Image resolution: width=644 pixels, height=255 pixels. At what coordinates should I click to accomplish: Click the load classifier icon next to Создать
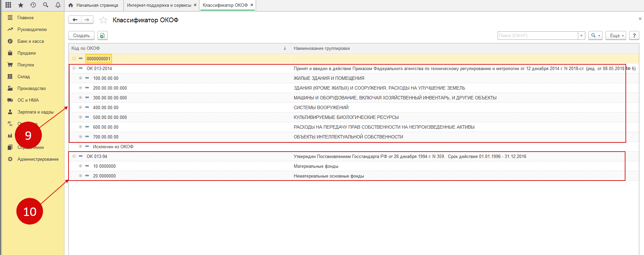[x=103, y=35]
